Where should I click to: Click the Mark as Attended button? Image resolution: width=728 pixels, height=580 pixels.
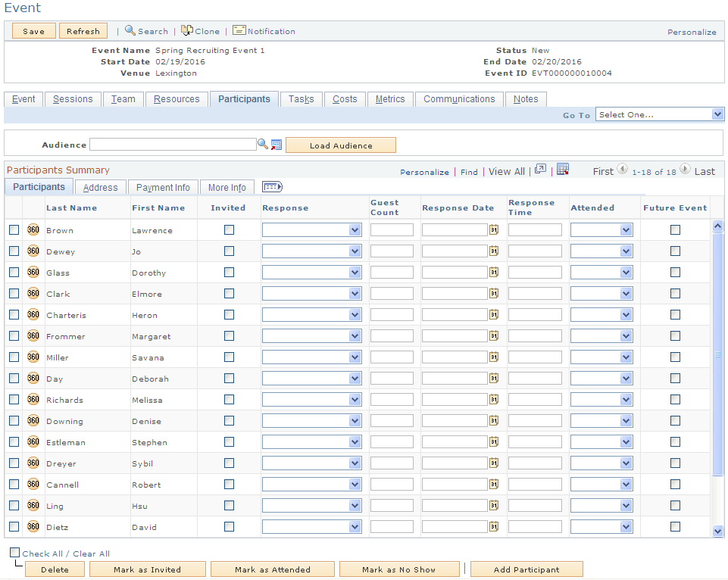272,569
